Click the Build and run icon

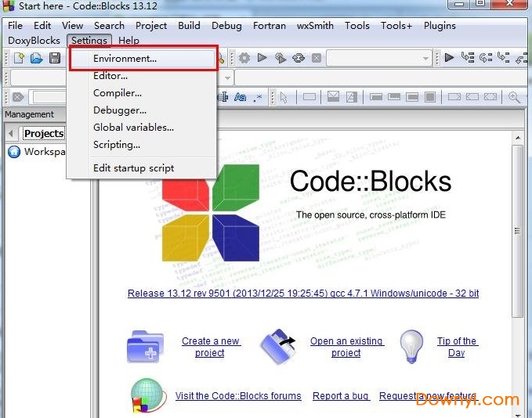280,58
